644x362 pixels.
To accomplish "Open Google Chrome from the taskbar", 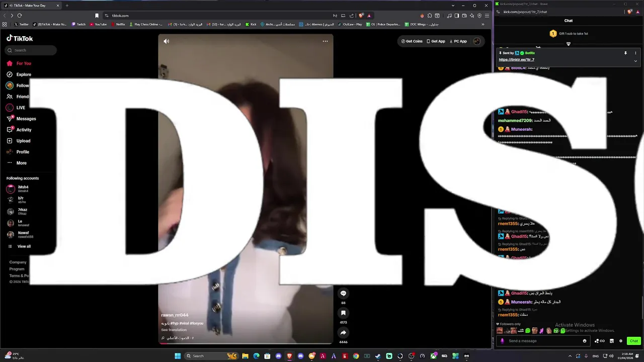I will point(356,356).
